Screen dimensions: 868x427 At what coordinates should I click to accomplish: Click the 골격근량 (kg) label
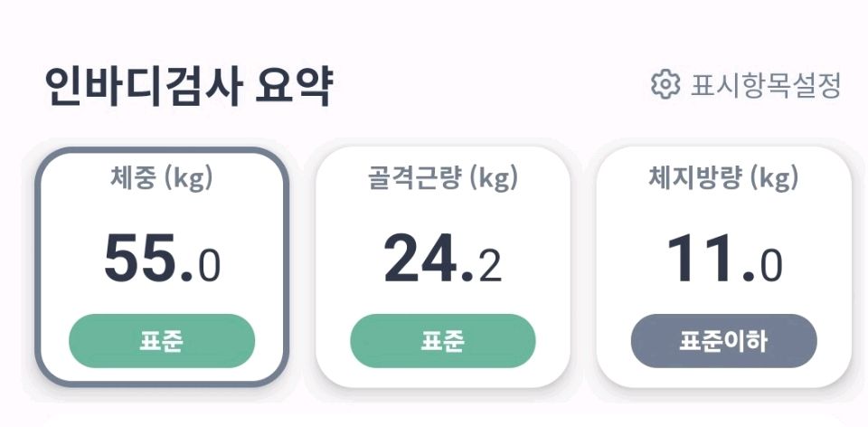pos(443,178)
